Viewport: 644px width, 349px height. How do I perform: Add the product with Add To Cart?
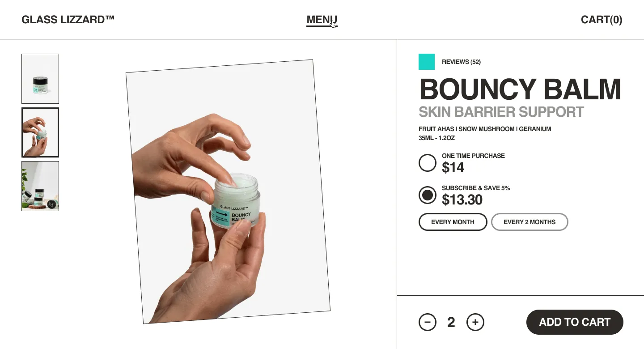[x=575, y=322]
